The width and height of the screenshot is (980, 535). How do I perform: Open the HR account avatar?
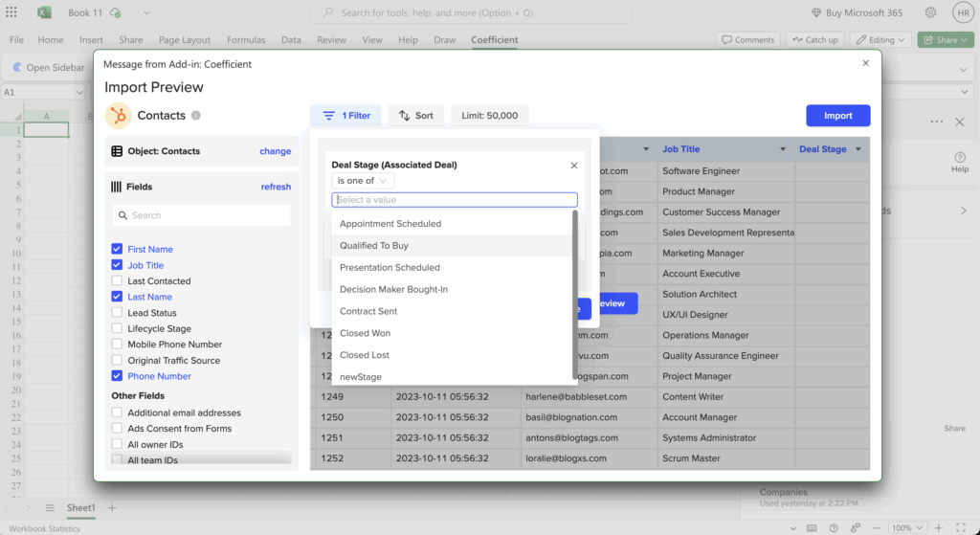pos(964,12)
